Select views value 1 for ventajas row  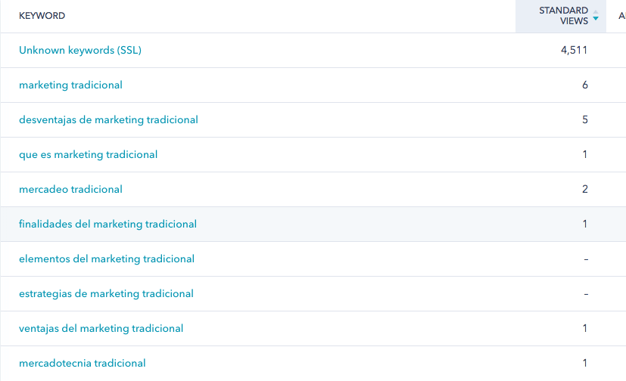coord(585,328)
